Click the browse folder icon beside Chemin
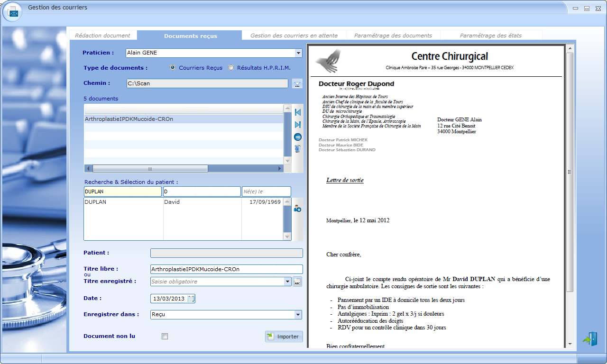607x364 pixels. point(297,84)
